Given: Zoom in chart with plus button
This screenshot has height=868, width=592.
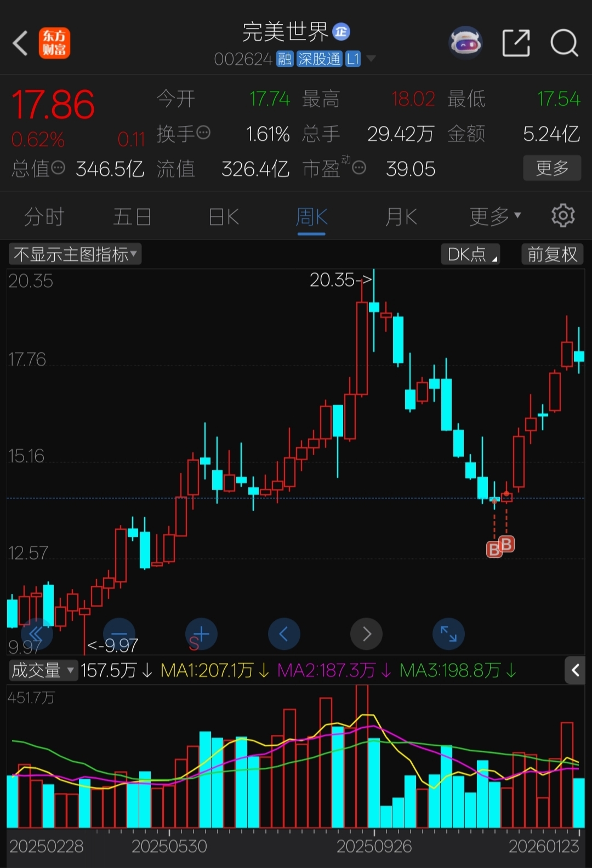Looking at the screenshot, I should (x=201, y=634).
